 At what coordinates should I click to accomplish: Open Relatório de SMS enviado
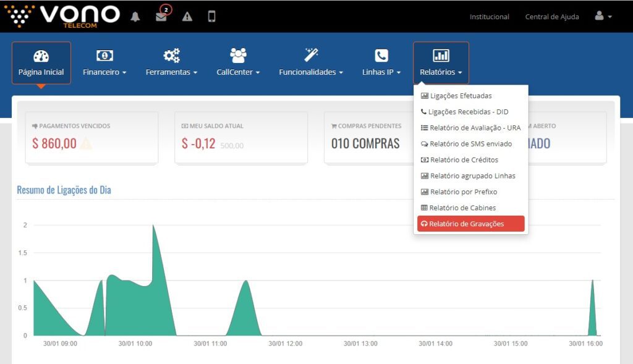470,144
